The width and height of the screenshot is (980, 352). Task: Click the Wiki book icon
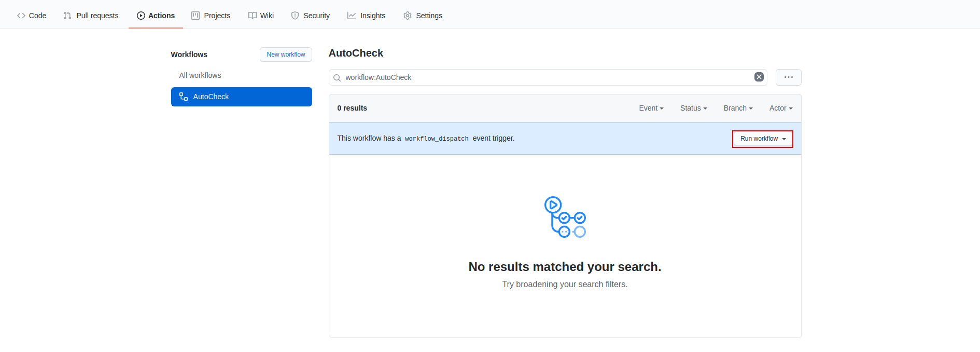click(253, 16)
